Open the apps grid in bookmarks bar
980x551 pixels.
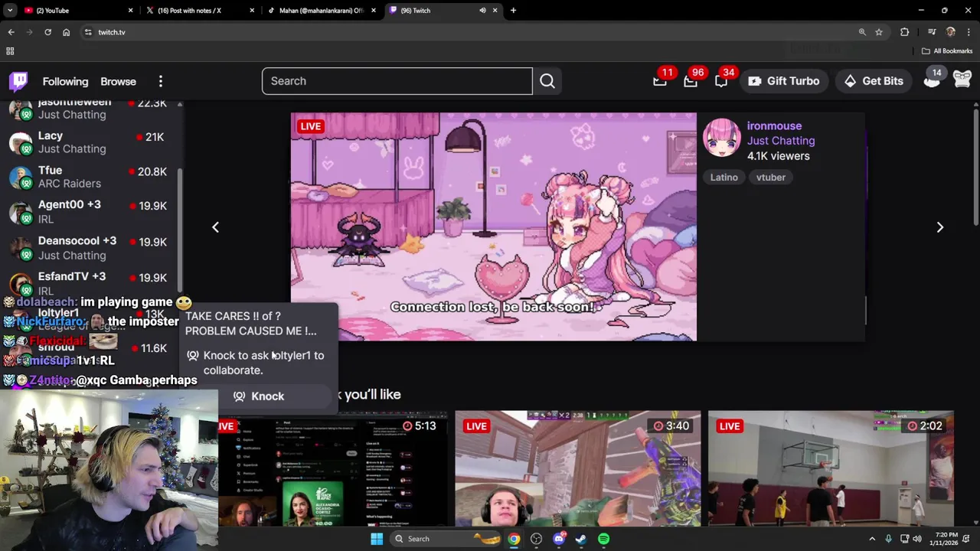[x=10, y=51]
